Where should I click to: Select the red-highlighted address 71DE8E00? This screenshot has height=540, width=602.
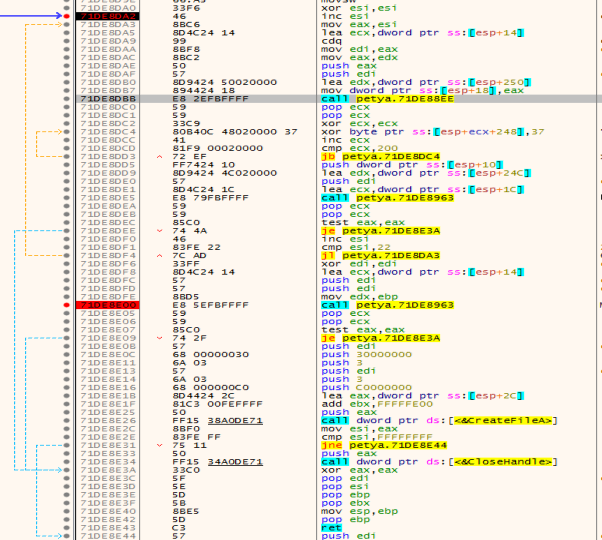[x=108, y=305]
